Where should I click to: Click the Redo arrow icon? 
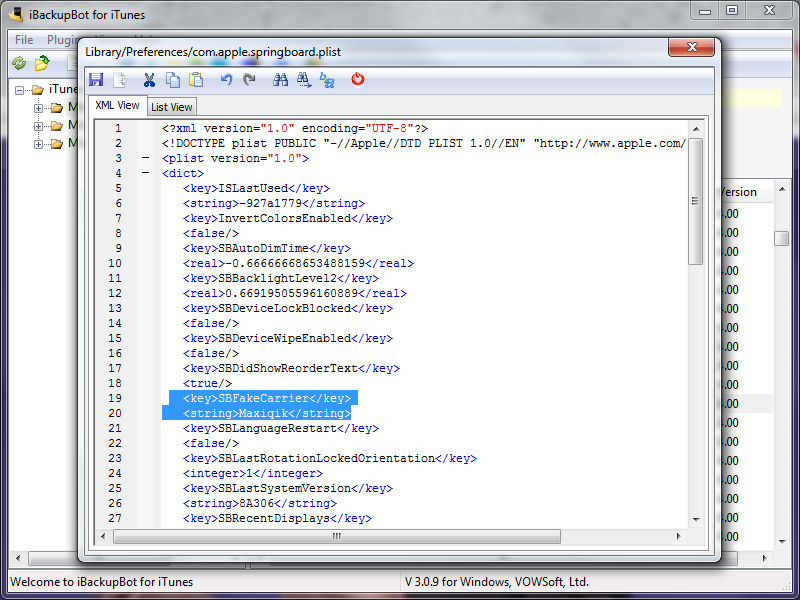point(249,80)
